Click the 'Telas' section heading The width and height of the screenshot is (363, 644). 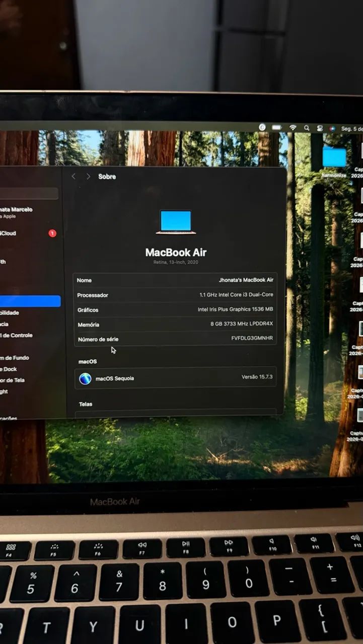point(86,404)
